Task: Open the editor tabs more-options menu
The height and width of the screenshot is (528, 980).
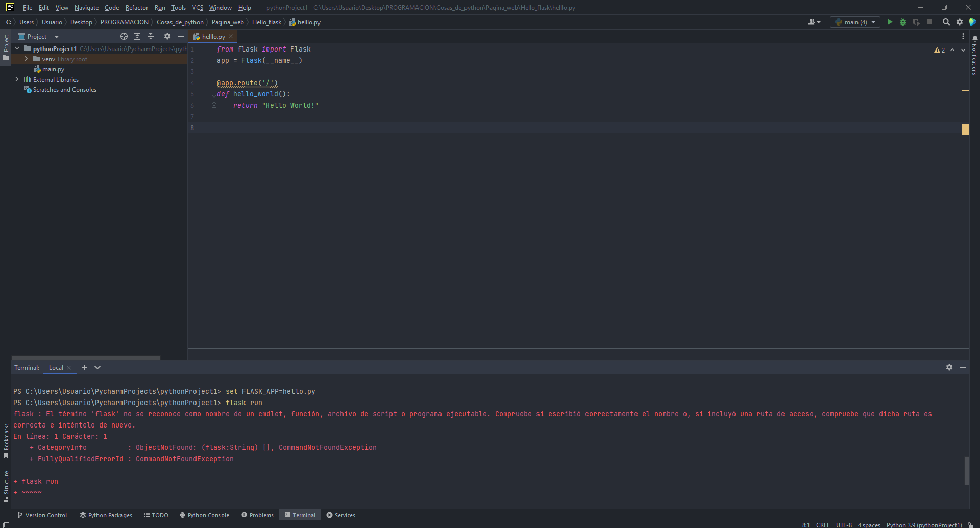Action: 963,36
